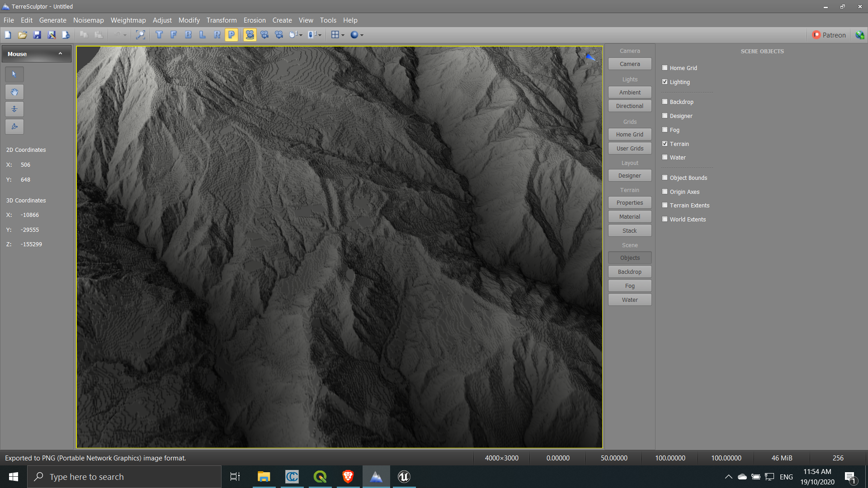The width and height of the screenshot is (868, 488).
Task: Collapse the Mouse panel header
Action: tap(60, 53)
